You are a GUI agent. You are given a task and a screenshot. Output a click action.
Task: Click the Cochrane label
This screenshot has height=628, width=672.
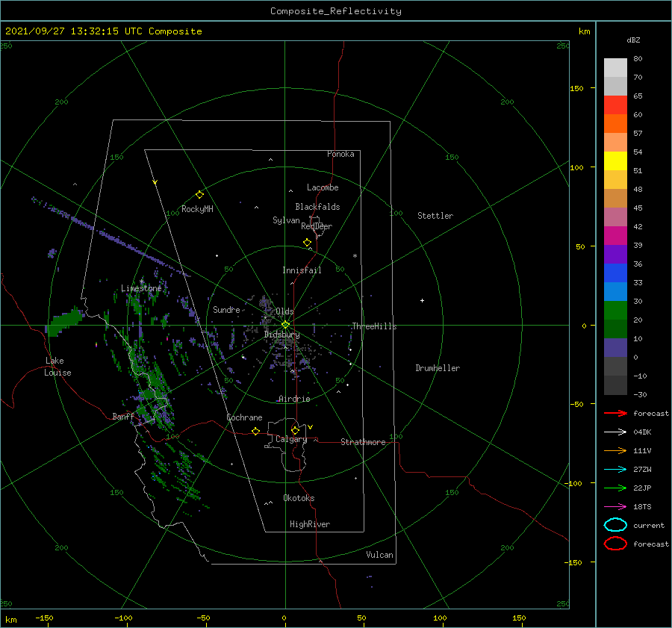pos(244,417)
